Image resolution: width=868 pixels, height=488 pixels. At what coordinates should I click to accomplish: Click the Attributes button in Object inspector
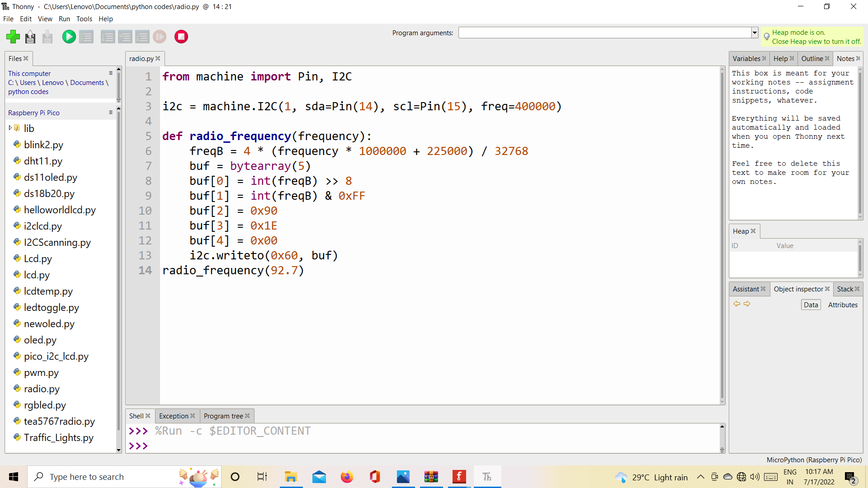(843, 305)
